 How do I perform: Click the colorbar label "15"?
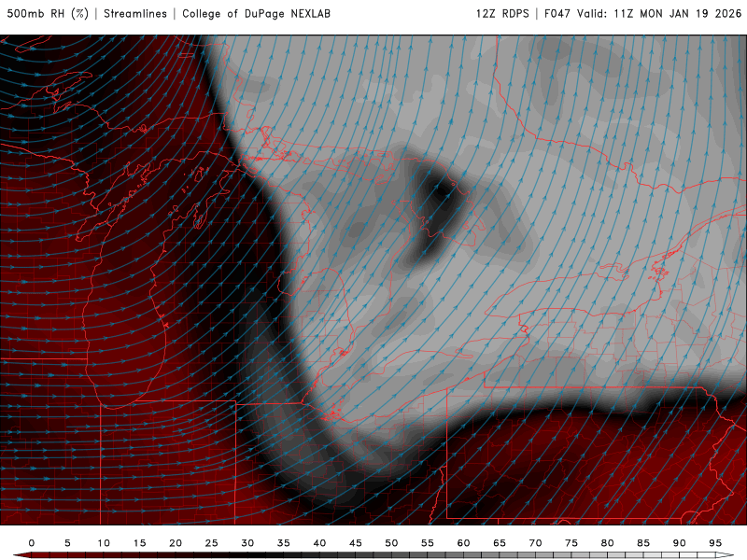(x=139, y=543)
